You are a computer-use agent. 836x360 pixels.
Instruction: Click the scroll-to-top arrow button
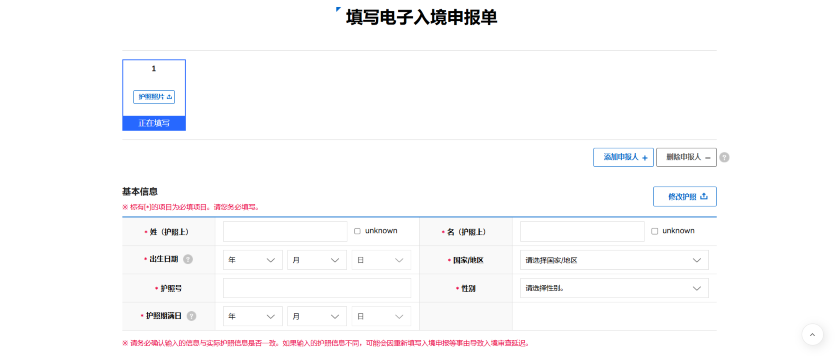812,335
